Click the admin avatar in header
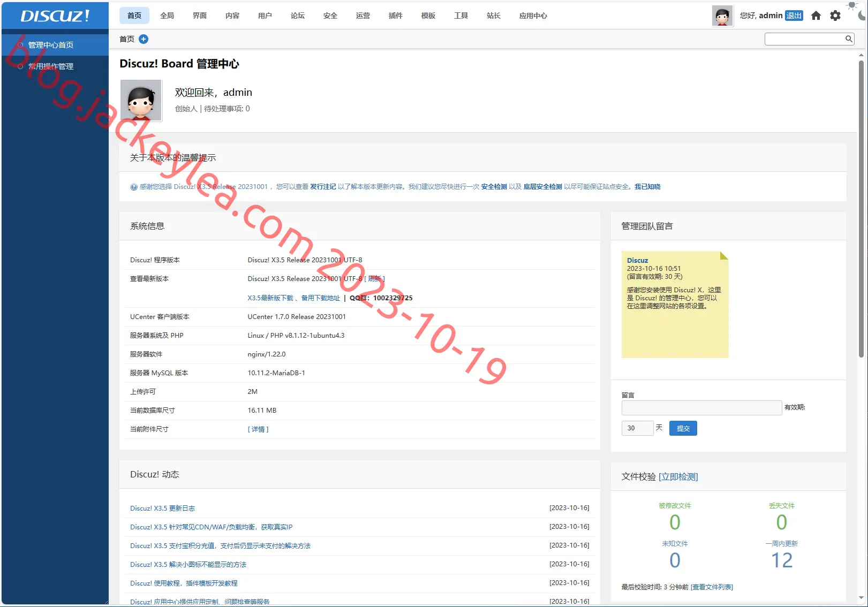This screenshot has width=868, height=607. (x=722, y=16)
